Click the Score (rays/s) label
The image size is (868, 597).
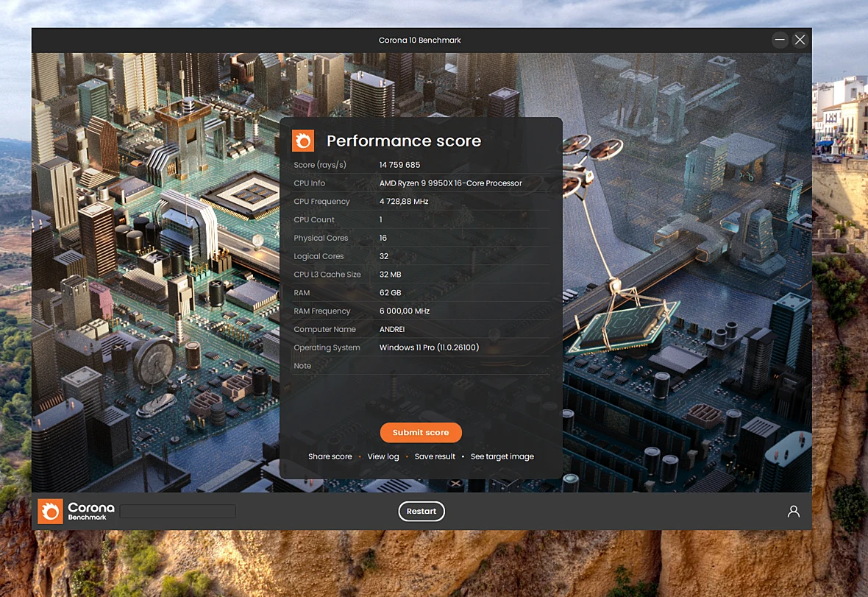point(320,165)
